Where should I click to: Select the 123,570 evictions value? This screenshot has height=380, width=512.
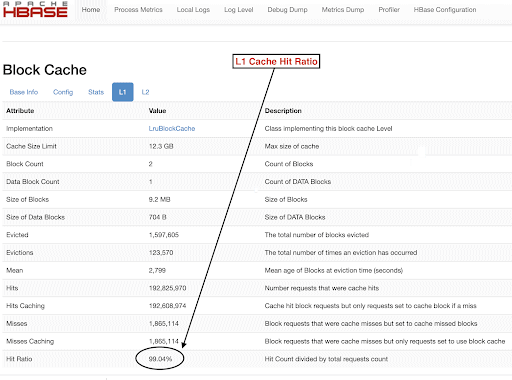pyautogui.click(x=161, y=252)
